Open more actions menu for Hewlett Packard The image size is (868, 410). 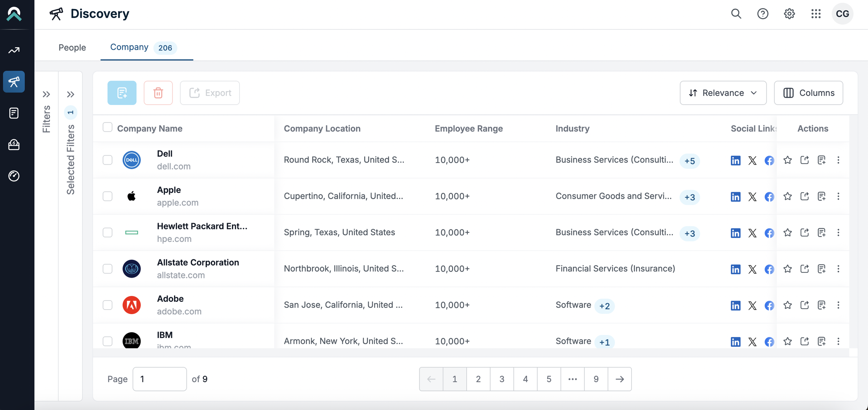pos(838,232)
